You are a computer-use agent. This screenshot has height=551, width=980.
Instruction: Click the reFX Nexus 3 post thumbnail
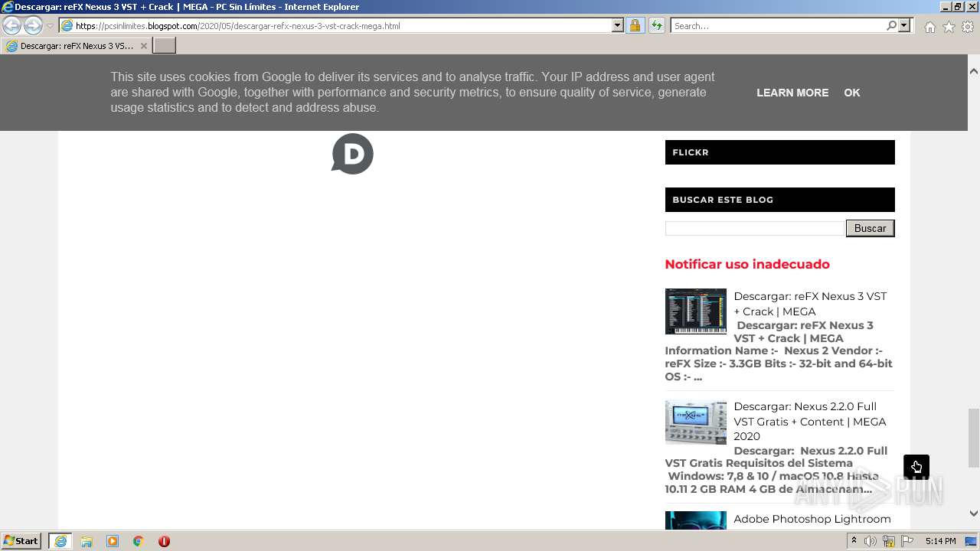click(695, 311)
